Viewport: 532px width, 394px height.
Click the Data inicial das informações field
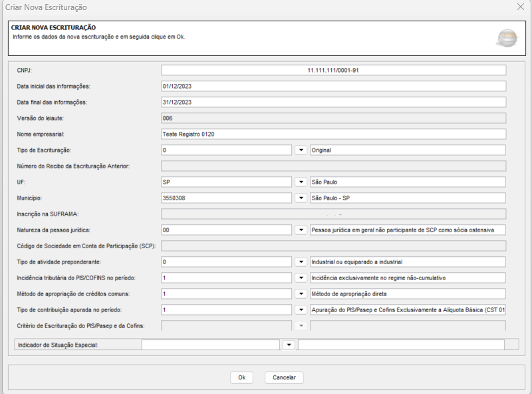click(x=334, y=87)
